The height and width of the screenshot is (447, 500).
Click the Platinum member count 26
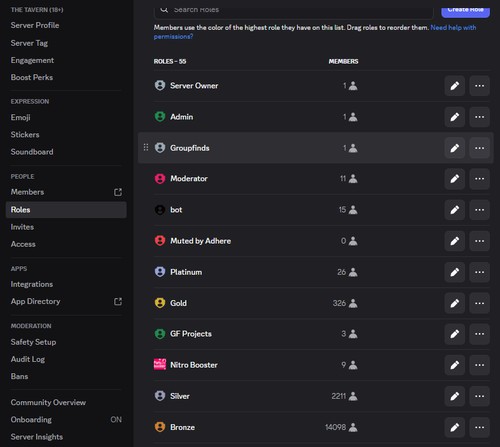[x=342, y=272]
